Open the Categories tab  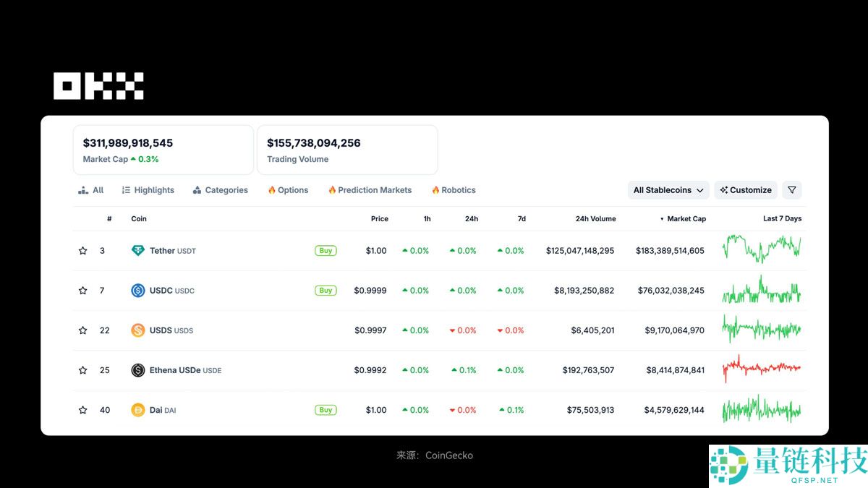pyautogui.click(x=221, y=190)
